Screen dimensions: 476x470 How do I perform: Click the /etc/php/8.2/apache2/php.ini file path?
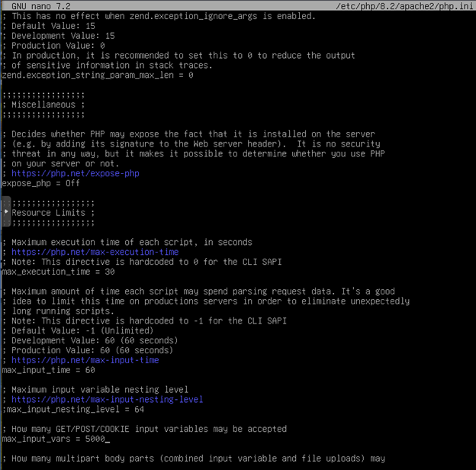point(404,6)
